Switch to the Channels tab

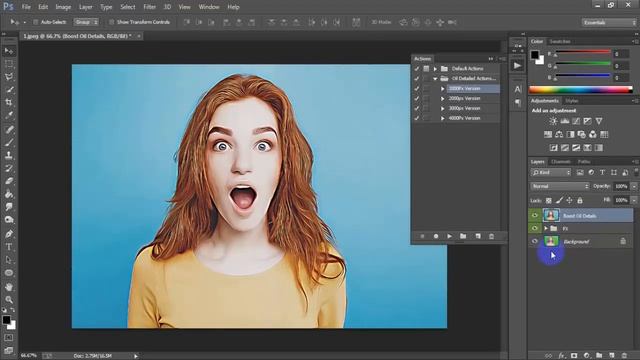coord(561,162)
